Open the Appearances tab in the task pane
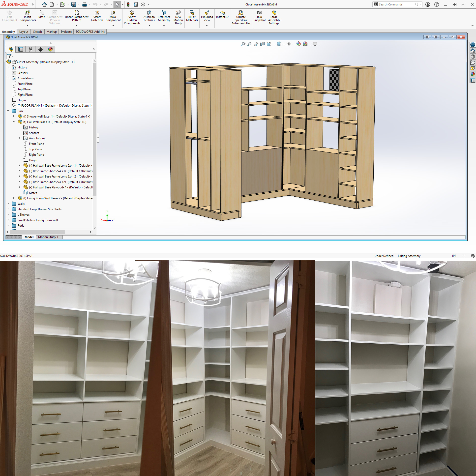 pos(473,74)
